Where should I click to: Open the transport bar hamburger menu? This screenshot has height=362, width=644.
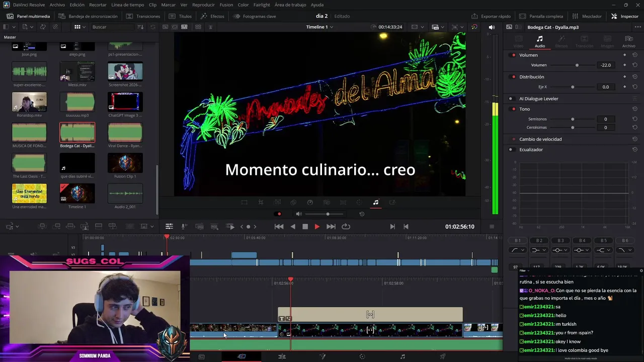pyautogui.click(x=492, y=227)
